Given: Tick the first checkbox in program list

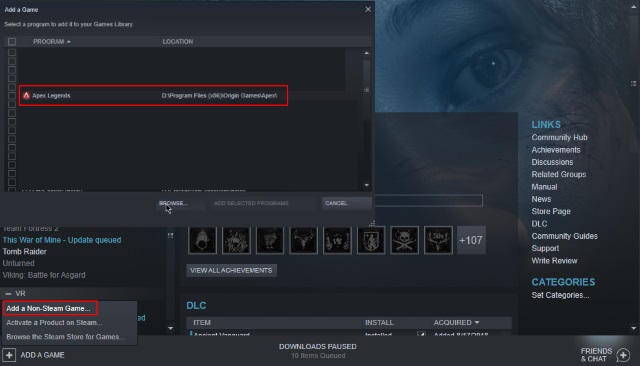Looking at the screenshot, I should coord(12,53).
